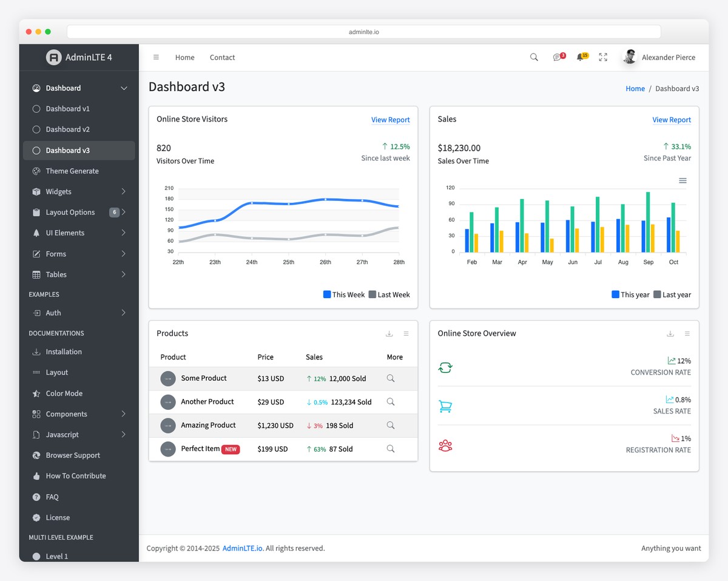Open the Sales chart menu icon
728x581 pixels.
682,180
